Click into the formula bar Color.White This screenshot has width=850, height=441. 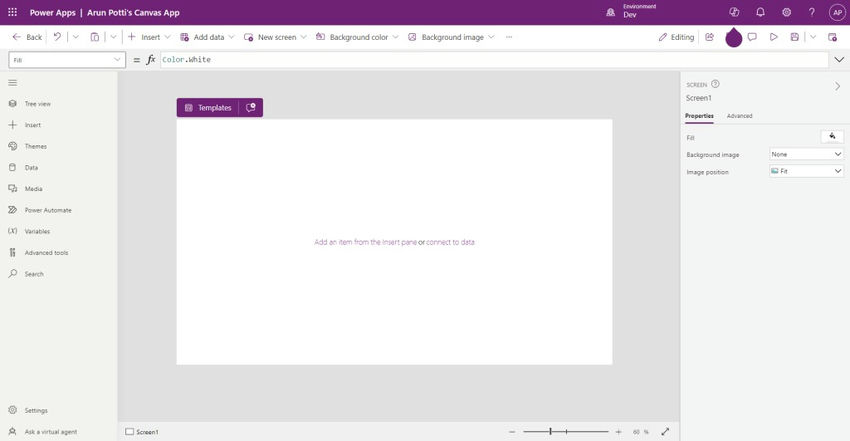pos(493,60)
